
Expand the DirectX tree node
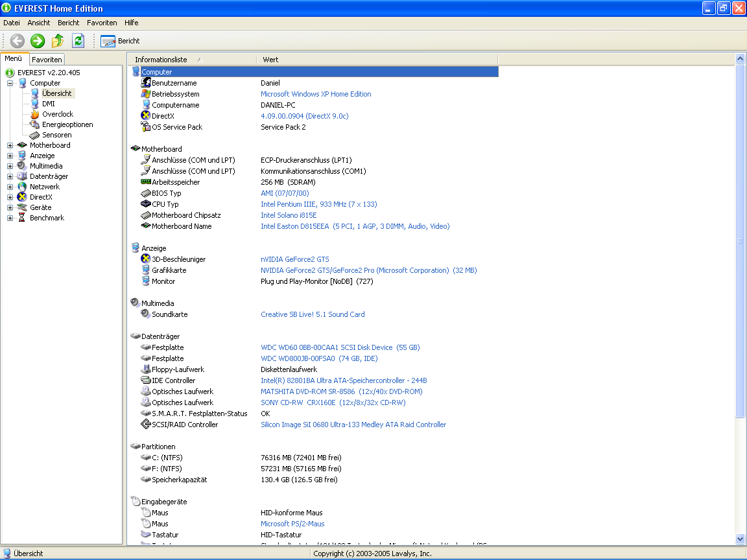10,197
